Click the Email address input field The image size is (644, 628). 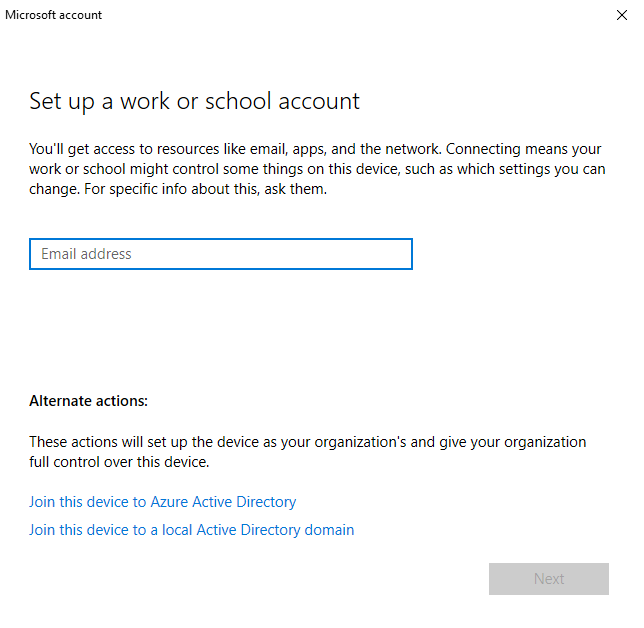[x=221, y=254]
